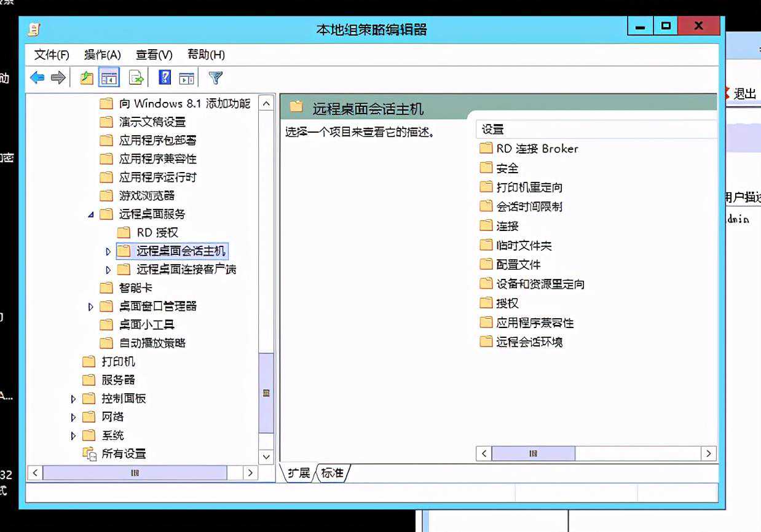The height and width of the screenshot is (532, 761).
Task: Toggle the Show/Hide Action Pane icon
Action: (x=186, y=78)
